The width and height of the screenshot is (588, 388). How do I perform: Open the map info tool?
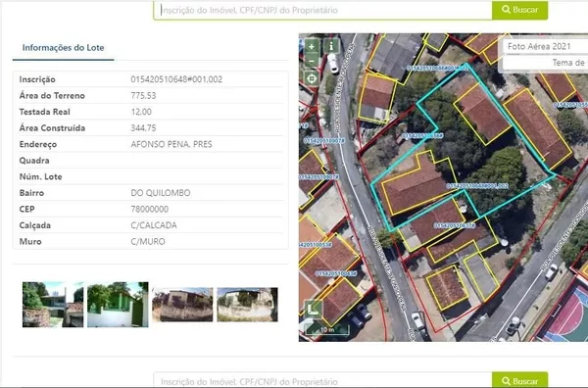(x=331, y=46)
